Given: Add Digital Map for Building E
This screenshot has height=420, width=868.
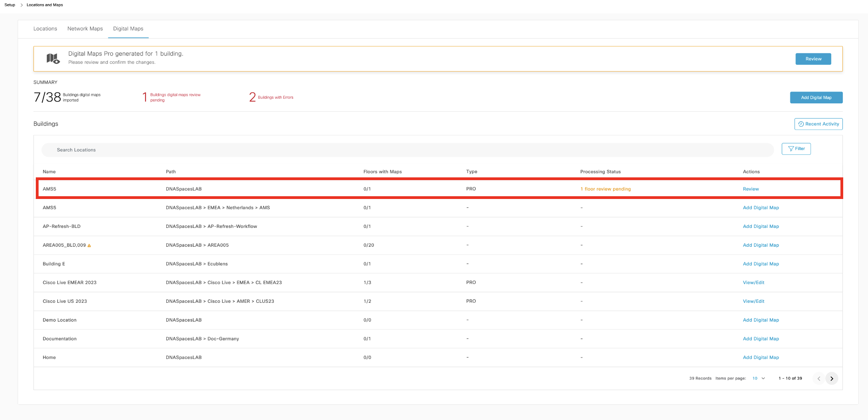Looking at the screenshot, I should (x=761, y=264).
